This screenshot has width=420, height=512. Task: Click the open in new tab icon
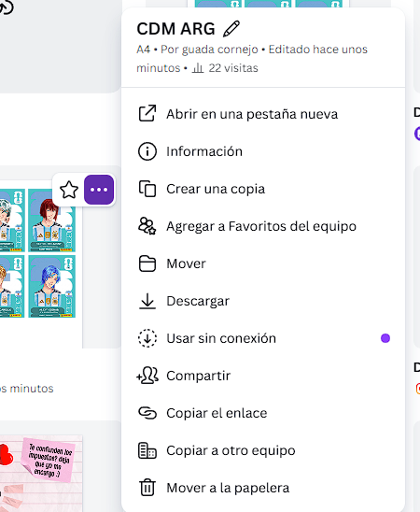coord(147,114)
